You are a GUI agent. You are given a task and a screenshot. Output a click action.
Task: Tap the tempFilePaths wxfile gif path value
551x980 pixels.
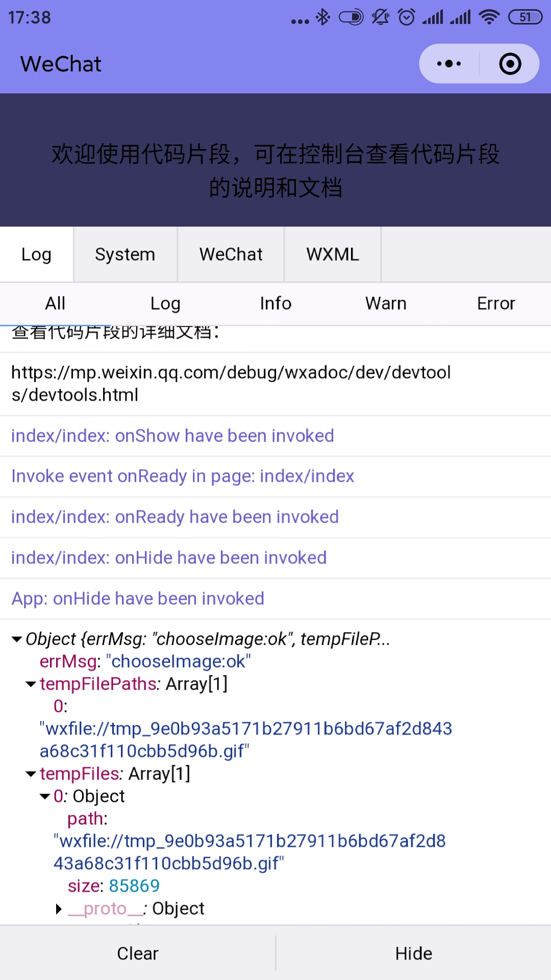(x=246, y=740)
